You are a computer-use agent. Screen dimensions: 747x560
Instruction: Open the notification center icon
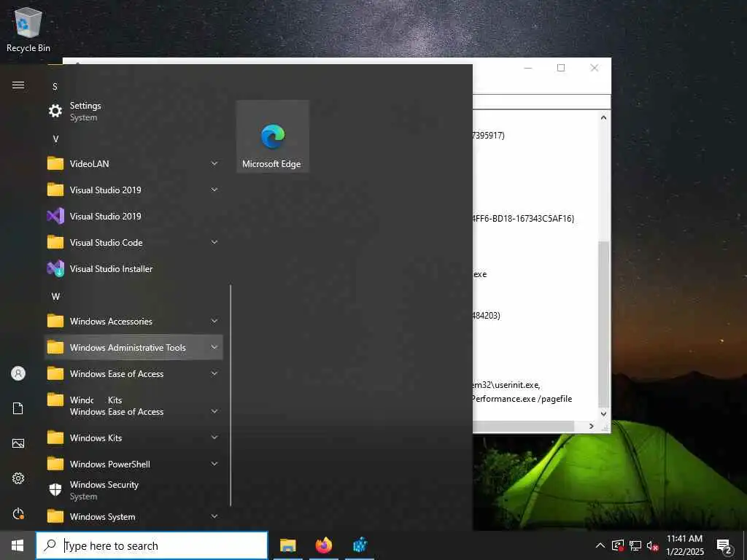(724, 545)
